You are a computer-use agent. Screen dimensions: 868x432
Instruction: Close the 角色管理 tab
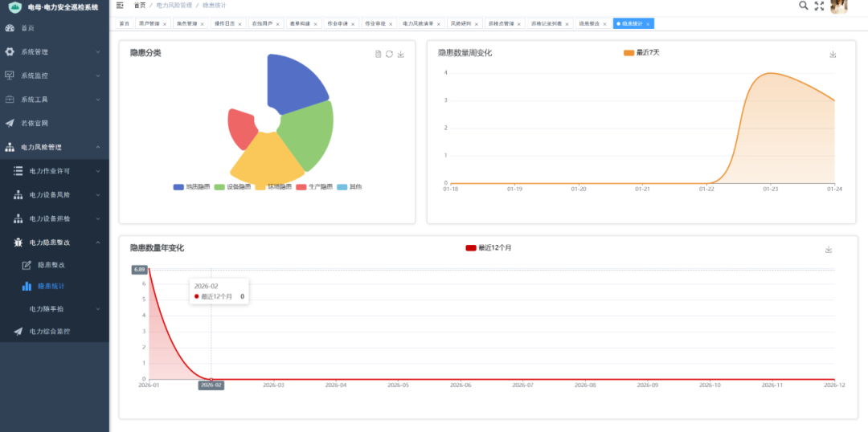[x=202, y=24]
